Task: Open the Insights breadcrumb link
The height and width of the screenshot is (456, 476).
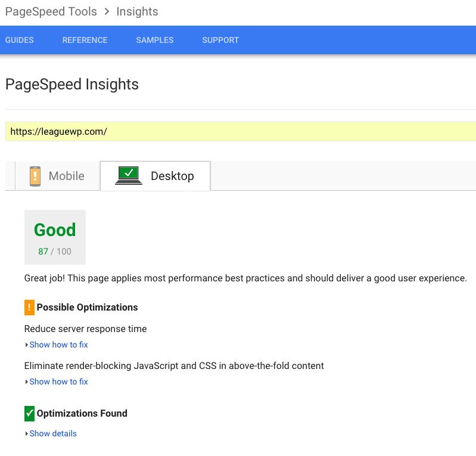Action: 137,11
